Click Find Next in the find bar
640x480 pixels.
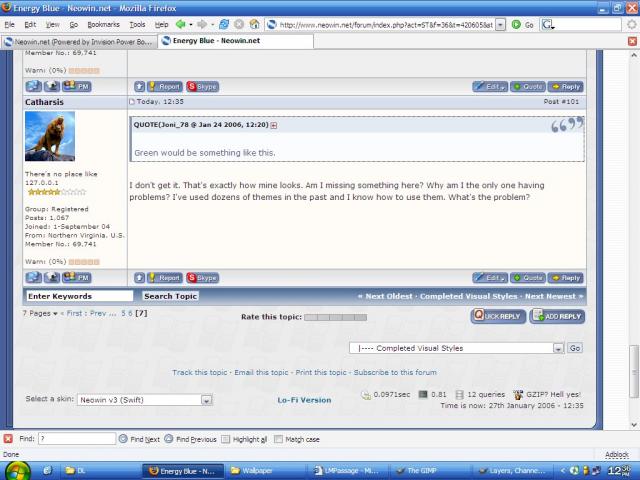tap(139, 439)
